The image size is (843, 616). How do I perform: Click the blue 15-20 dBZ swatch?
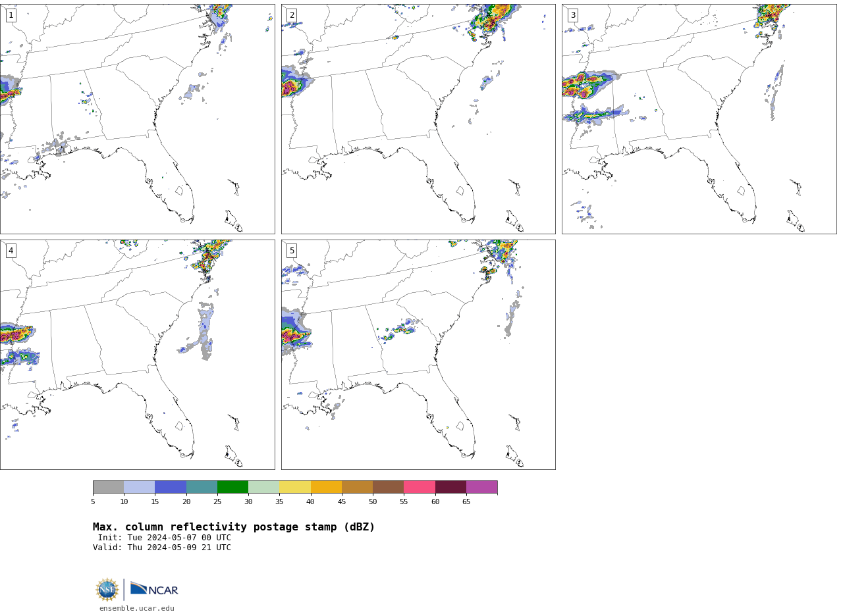(171, 487)
